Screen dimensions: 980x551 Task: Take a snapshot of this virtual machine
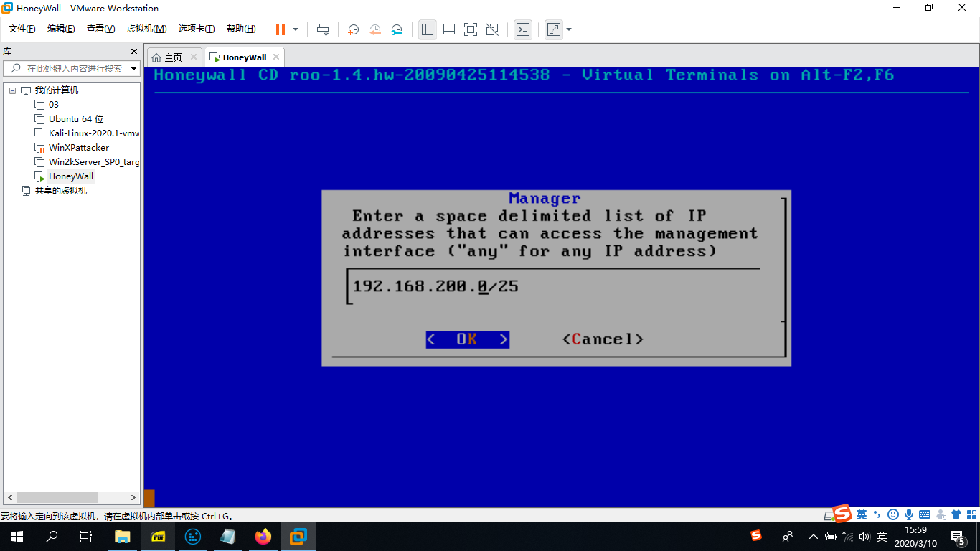(x=354, y=29)
